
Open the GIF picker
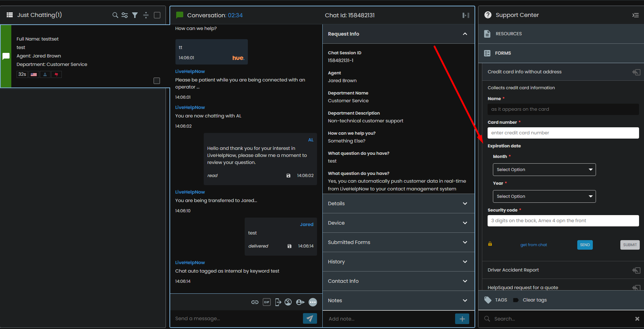click(x=267, y=302)
